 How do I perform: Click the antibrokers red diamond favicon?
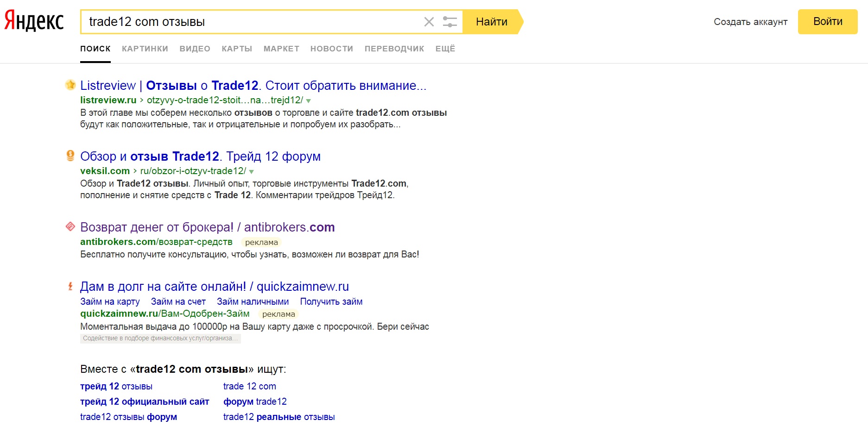click(70, 226)
